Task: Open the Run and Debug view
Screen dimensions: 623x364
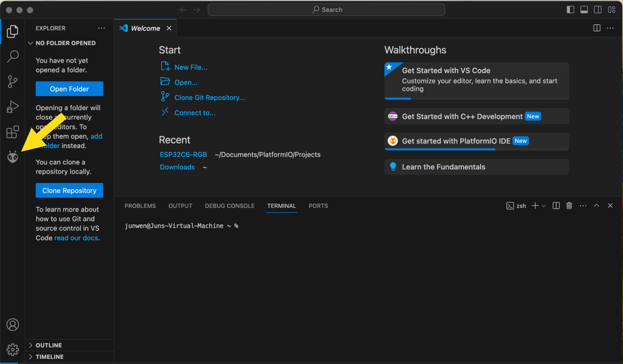Action: tap(13, 107)
